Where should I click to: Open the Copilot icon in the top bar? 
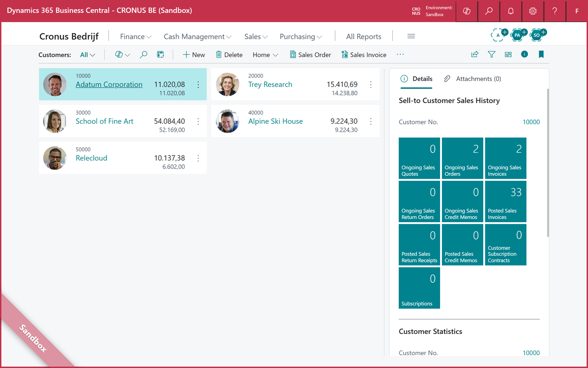467,11
